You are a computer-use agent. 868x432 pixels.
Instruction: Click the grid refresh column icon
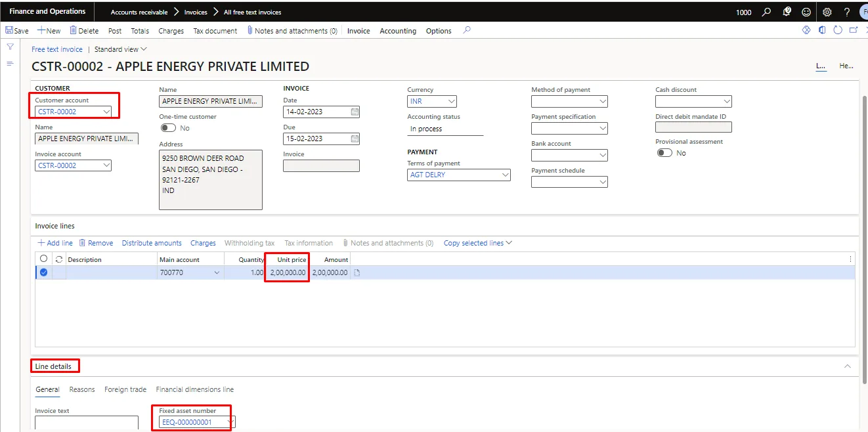(59, 259)
